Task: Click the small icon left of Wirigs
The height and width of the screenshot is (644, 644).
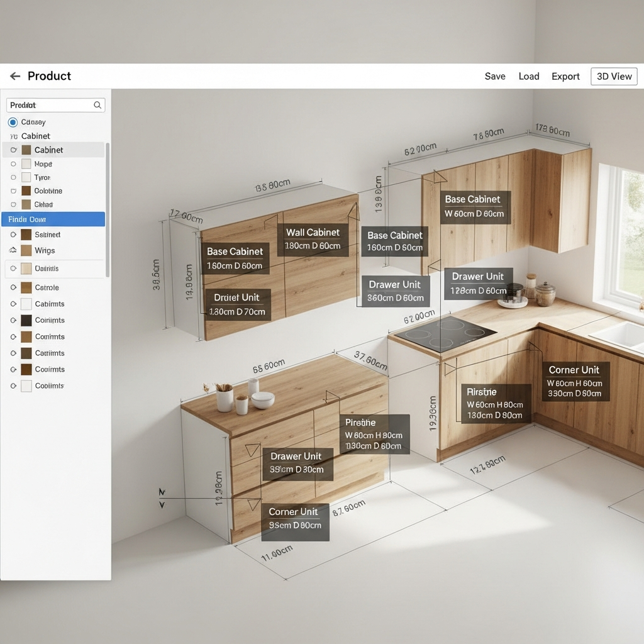Action: pos(13,250)
